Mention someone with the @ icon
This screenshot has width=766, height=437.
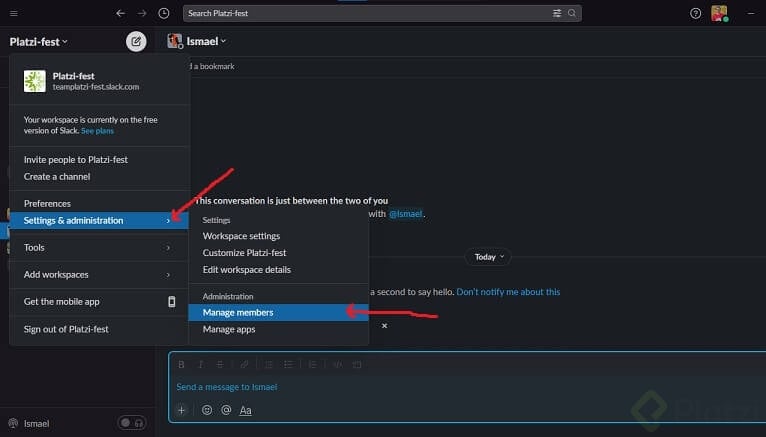[x=226, y=410]
